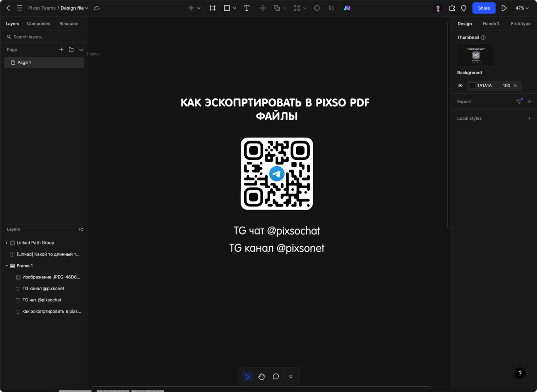Select the Move plus tool
Image resolution: width=537 pixels, height=392 pixels.
click(x=191, y=8)
